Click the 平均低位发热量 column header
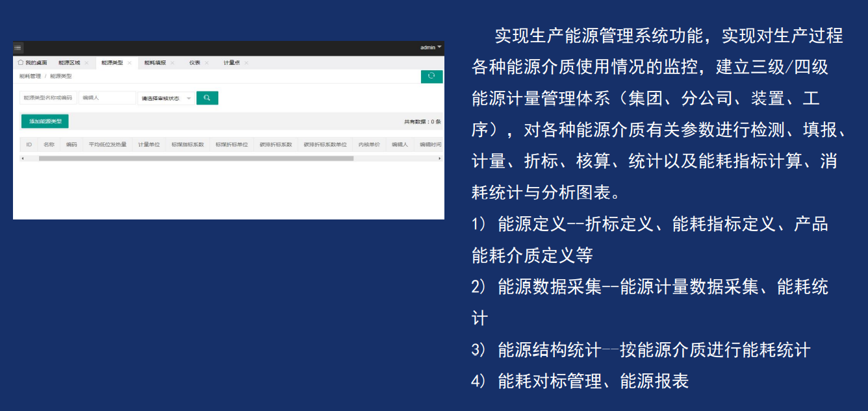This screenshot has height=411, width=868. [107, 145]
